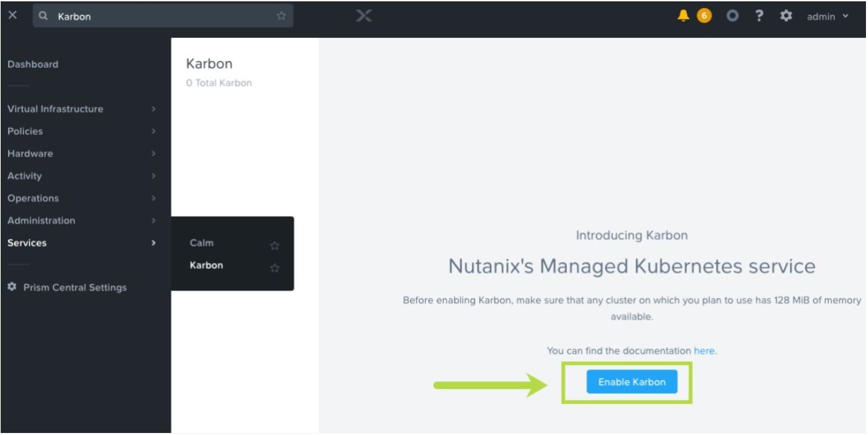Open the Activity menu item
The height and width of the screenshot is (435, 868).
[24, 176]
